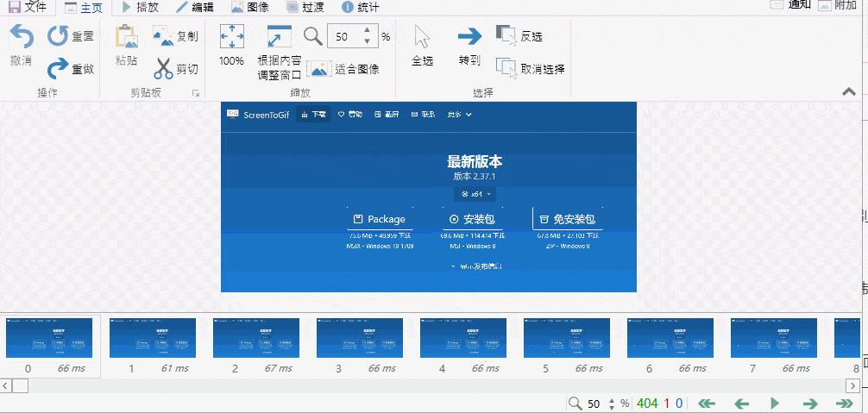Click the 转到 go to arrow

pos(469,36)
